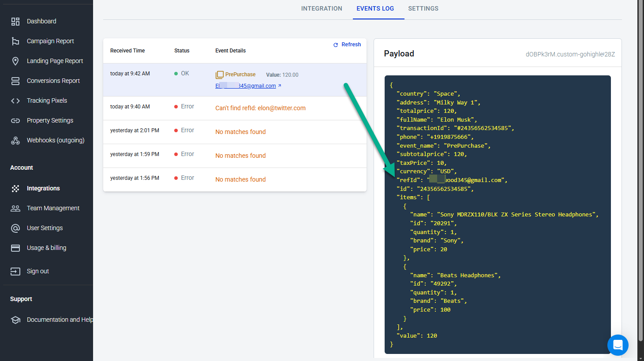The height and width of the screenshot is (361, 644).
Task: Select the yesterday at 1:56 PM row
Action: click(235, 179)
